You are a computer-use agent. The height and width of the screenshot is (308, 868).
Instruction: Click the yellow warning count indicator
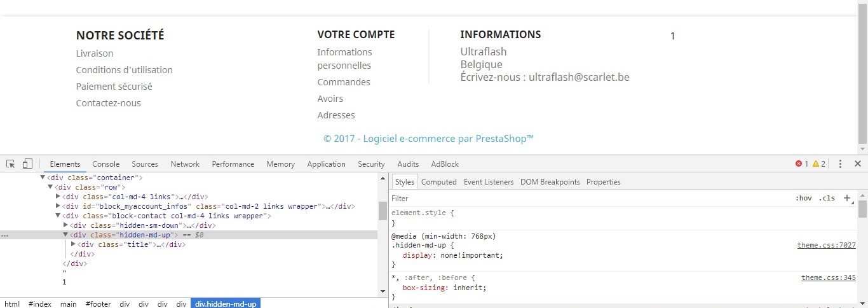tap(819, 164)
